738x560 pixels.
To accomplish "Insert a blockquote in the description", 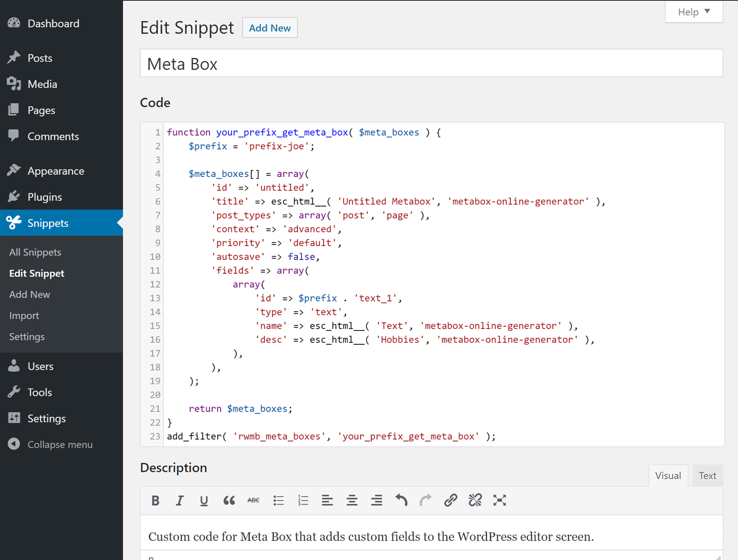I will pos(229,501).
